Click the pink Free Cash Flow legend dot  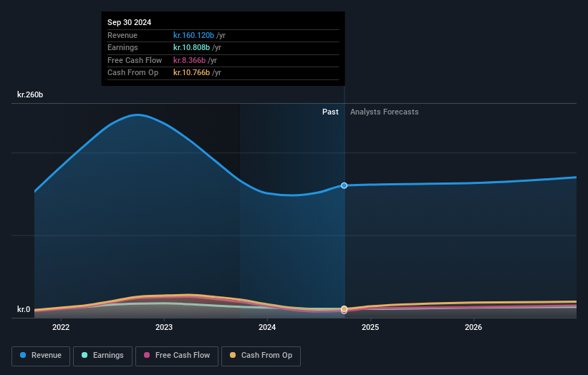(x=147, y=355)
